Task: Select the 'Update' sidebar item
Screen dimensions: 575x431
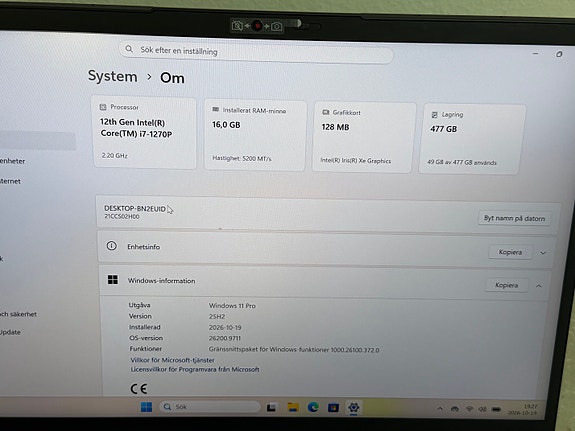Action: point(10,332)
